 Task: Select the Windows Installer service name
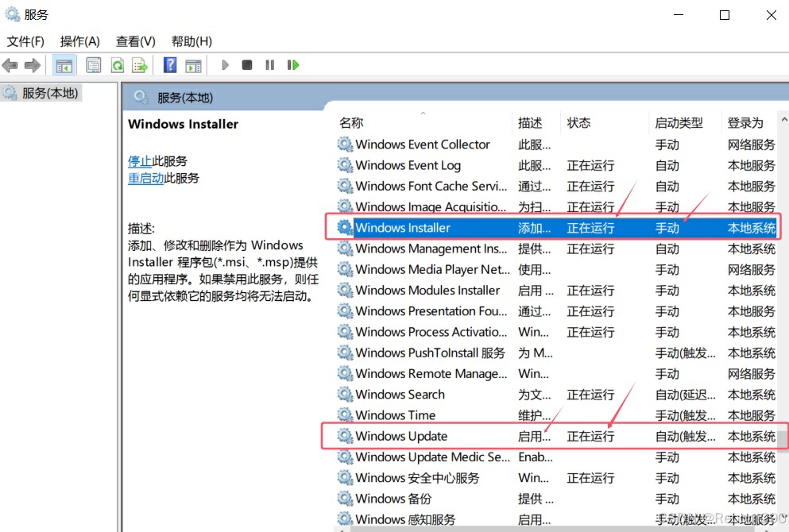coord(403,228)
